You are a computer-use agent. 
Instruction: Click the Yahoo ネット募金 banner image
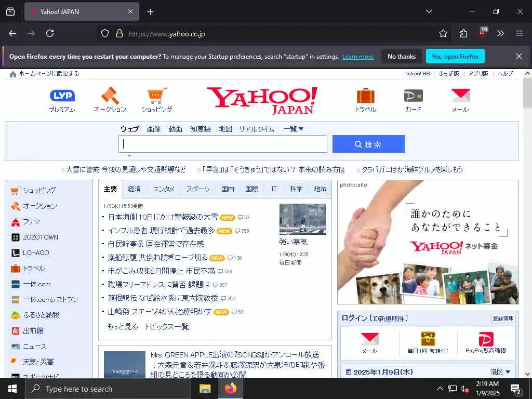pyautogui.click(x=428, y=242)
